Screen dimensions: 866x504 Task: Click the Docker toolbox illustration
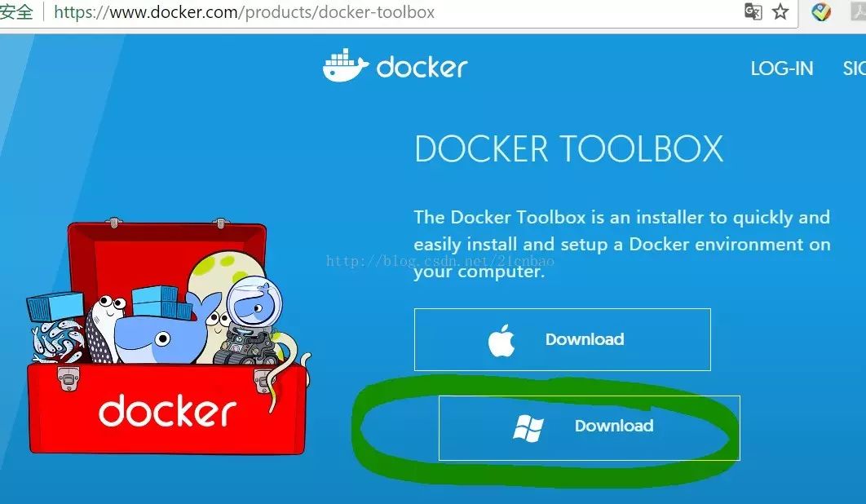[167, 336]
